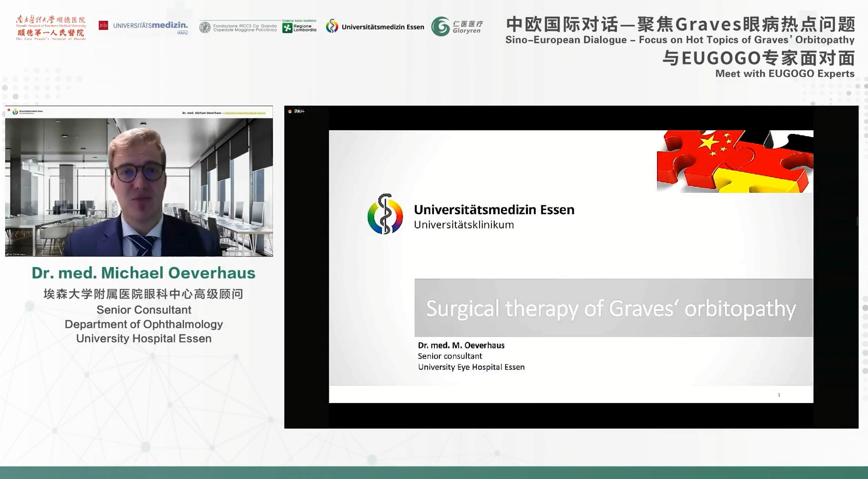Click the header Universitätsmedizin Essen rainbow emblem
The height and width of the screenshot is (479, 868).
pos(332,26)
